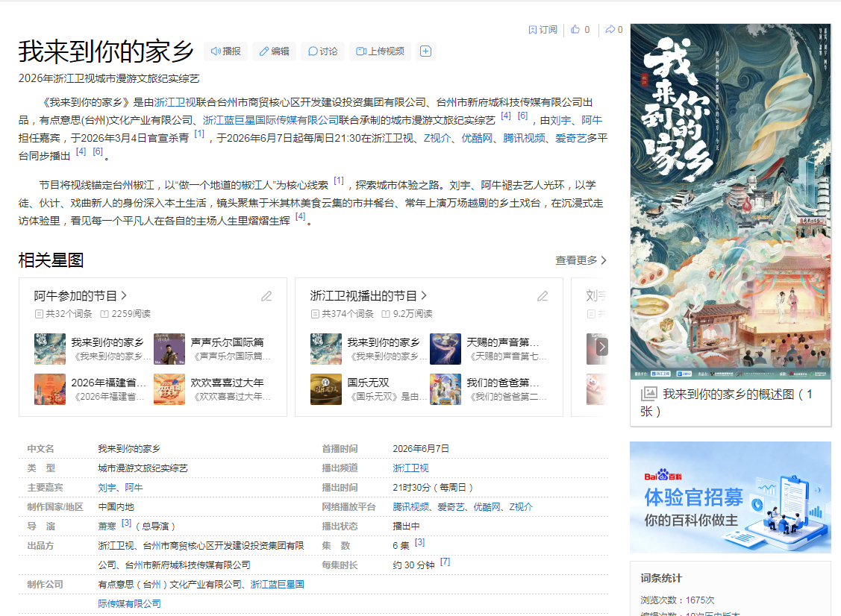
Task: Select the 播出中 status value
Action: click(406, 527)
